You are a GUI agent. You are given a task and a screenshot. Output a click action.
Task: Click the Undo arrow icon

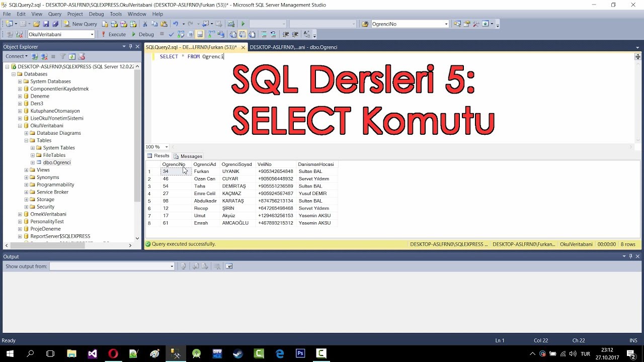tap(175, 24)
